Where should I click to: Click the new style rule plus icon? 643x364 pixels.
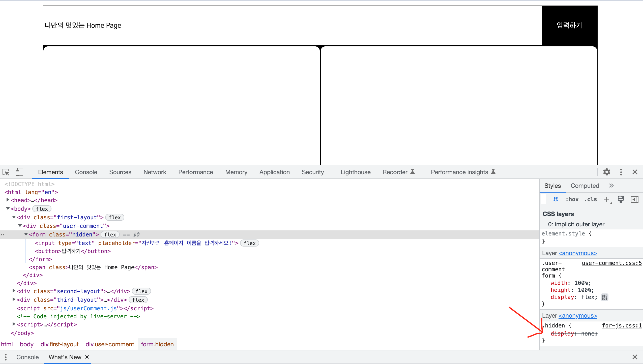point(607,199)
